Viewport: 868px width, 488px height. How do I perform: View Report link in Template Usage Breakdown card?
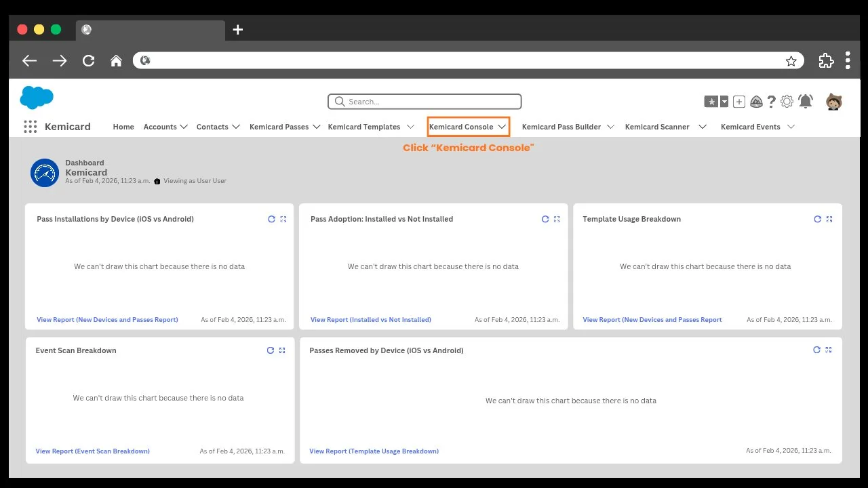(x=652, y=320)
